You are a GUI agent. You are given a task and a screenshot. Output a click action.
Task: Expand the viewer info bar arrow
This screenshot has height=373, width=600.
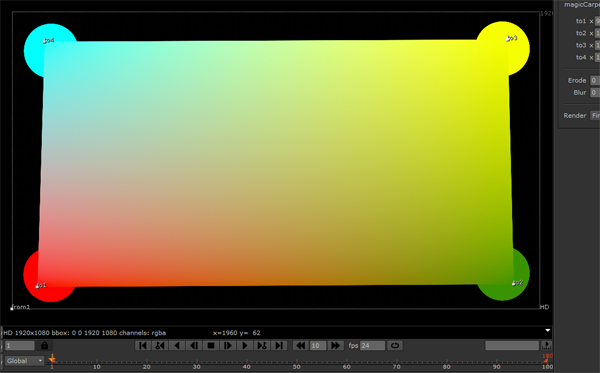pyautogui.click(x=548, y=330)
